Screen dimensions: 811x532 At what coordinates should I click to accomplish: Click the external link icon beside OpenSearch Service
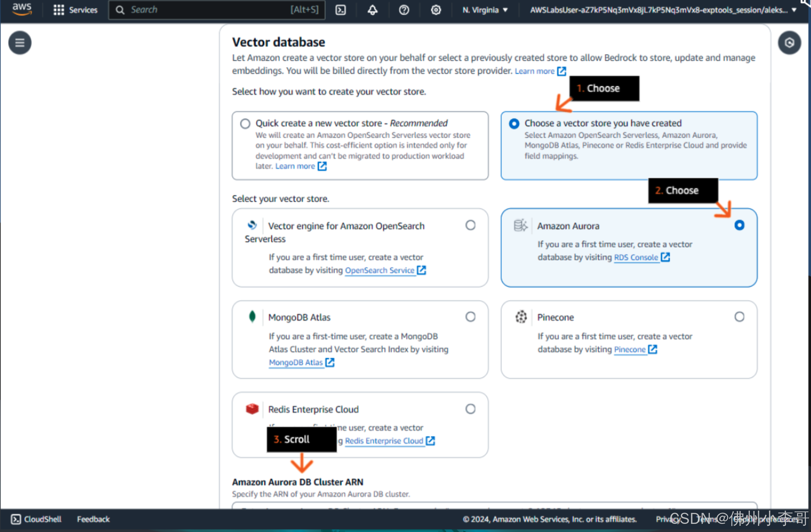[421, 270]
